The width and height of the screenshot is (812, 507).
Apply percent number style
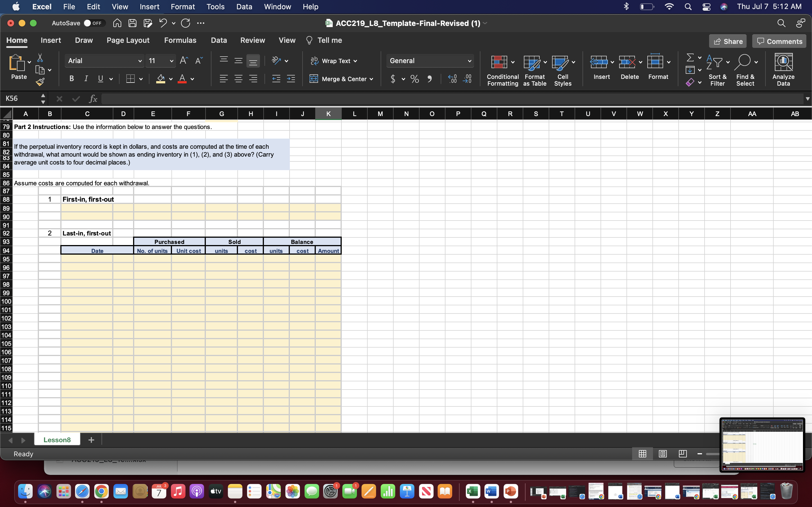pyautogui.click(x=414, y=79)
